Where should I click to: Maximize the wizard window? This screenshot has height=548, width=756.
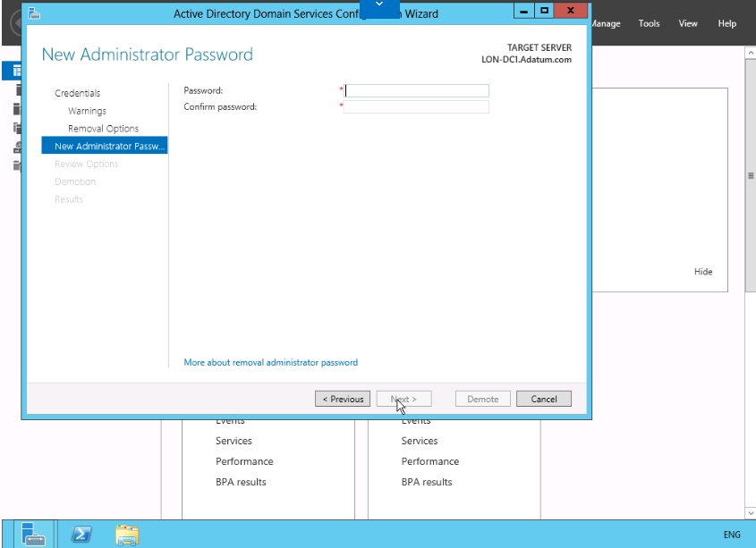(544, 10)
